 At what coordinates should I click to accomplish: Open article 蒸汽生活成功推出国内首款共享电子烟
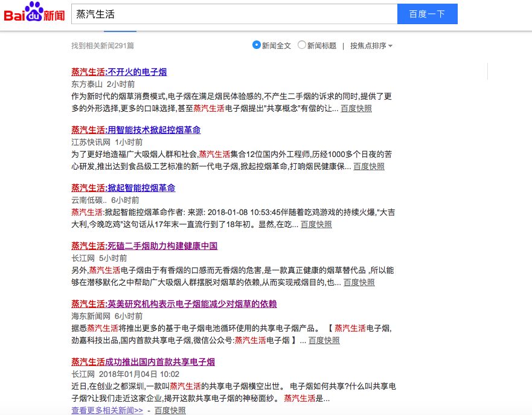pos(143,362)
